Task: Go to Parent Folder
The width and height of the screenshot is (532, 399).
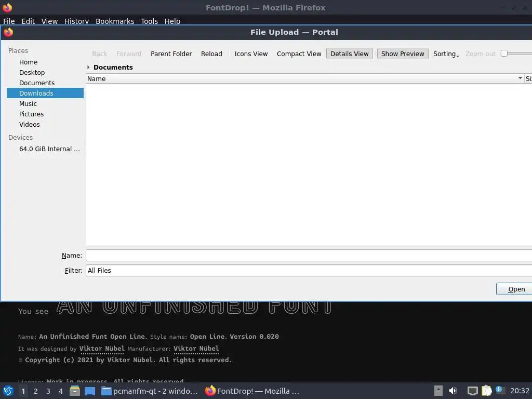Action: 171,54
